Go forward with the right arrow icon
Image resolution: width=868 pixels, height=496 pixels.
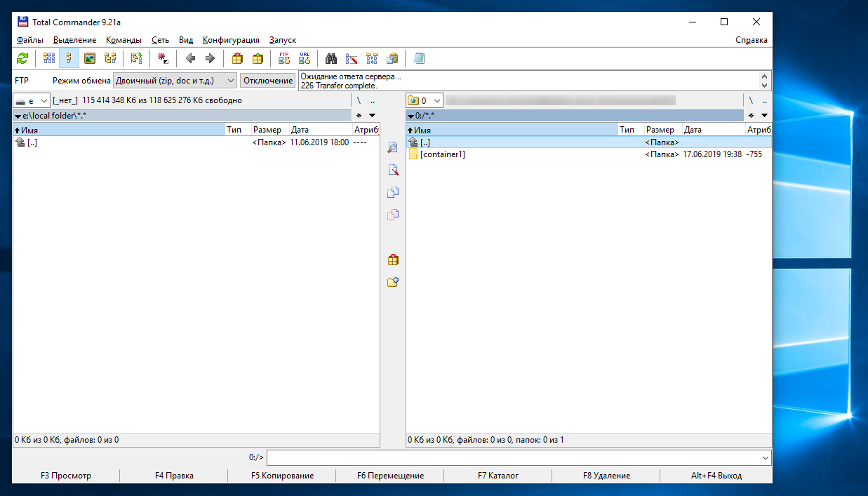pyautogui.click(x=210, y=58)
